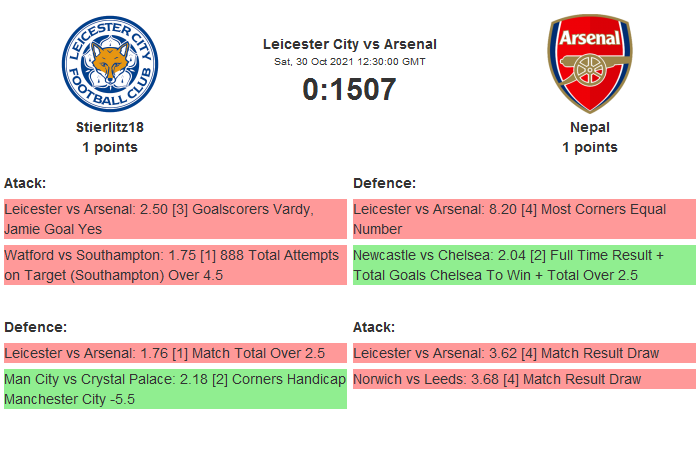Open Nepal player name

coord(589,127)
